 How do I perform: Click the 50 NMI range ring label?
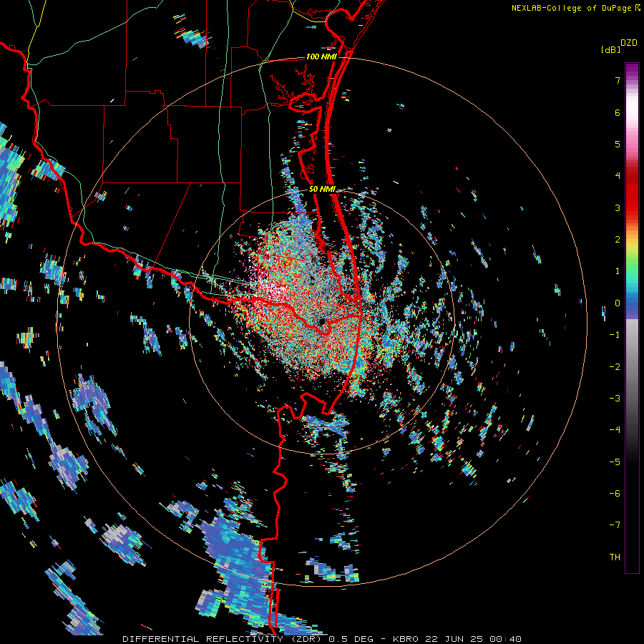pyautogui.click(x=323, y=190)
